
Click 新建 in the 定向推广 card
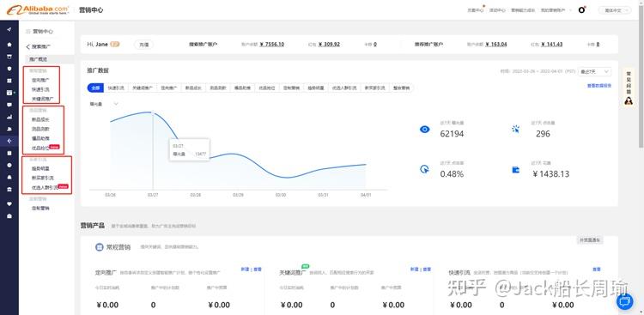[245, 269]
